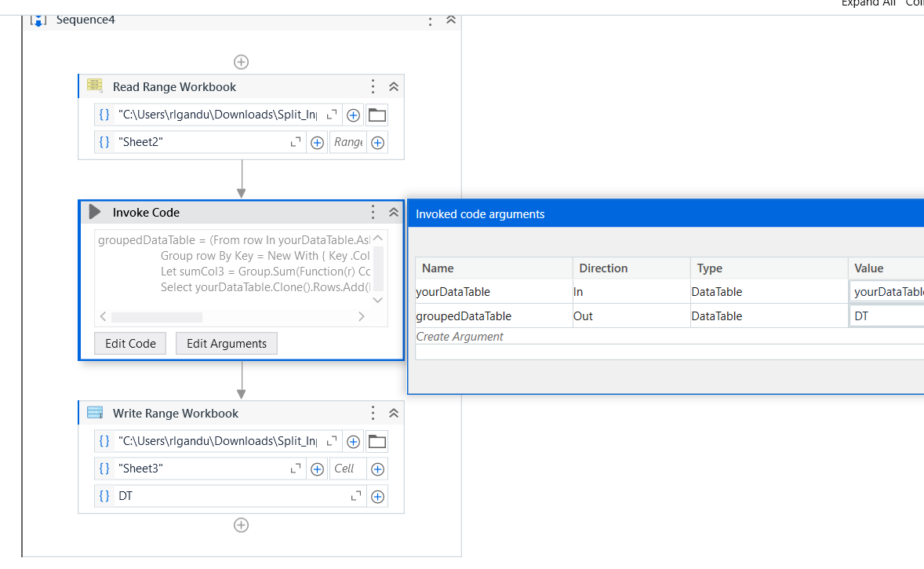Click the Read Range file path input

pyautogui.click(x=218, y=115)
